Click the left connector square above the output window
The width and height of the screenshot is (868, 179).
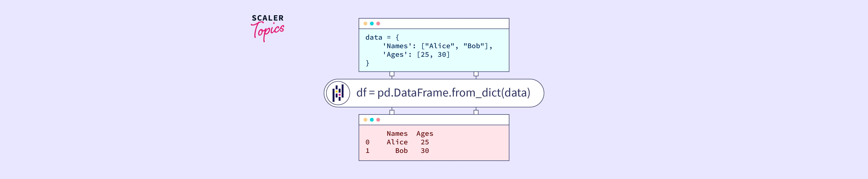coord(392,112)
